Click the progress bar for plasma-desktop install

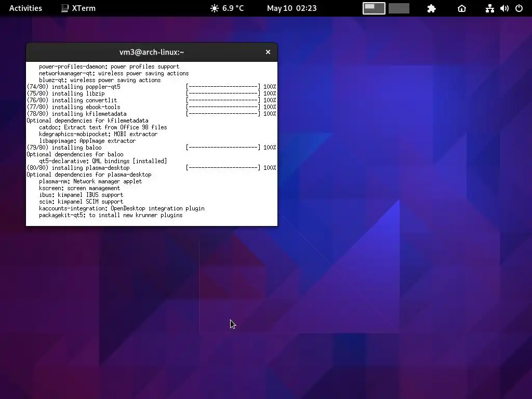tap(223, 168)
